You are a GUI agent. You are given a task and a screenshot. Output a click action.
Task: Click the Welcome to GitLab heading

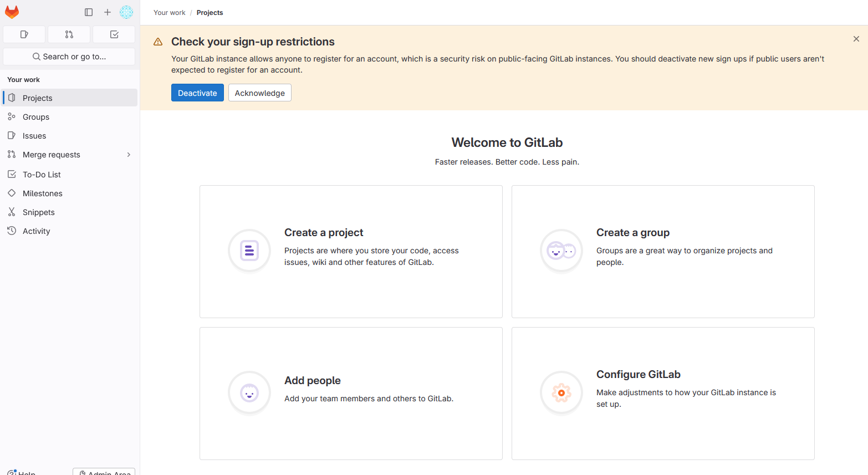tap(507, 142)
